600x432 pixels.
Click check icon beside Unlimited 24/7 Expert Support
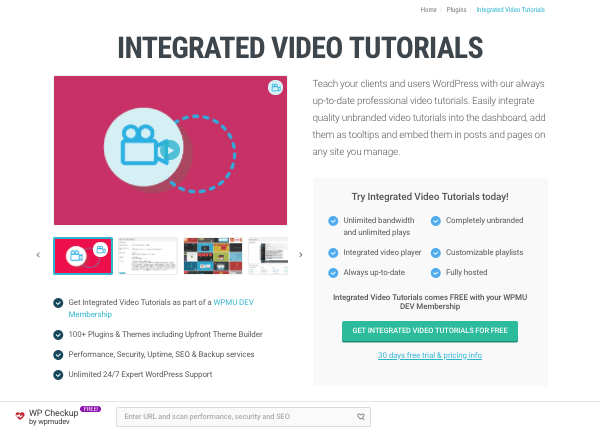coord(58,375)
